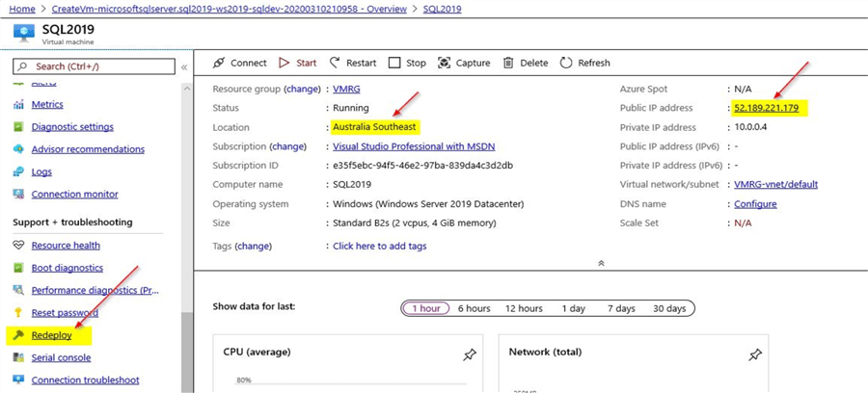The width and height of the screenshot is (868, 393).
Task: Collapse the sidebar with double chevron
Action: pos(184,66)
